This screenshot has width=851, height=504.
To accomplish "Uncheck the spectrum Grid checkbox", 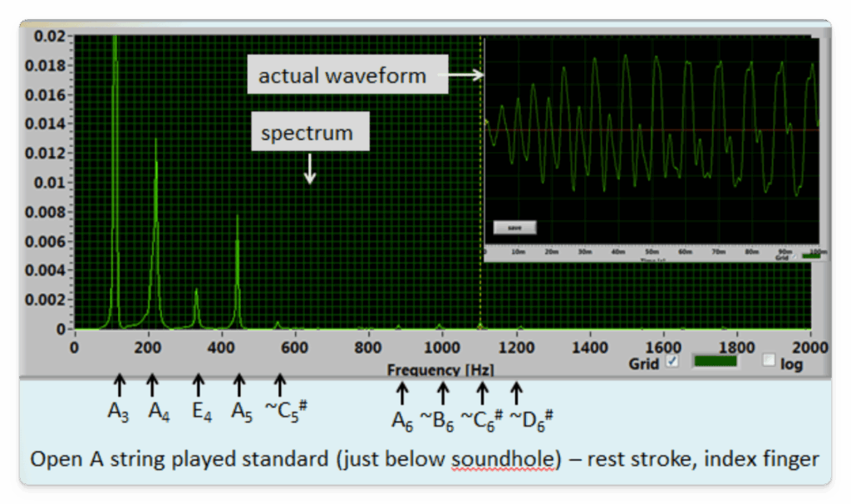I will click(x=671, y=362).
